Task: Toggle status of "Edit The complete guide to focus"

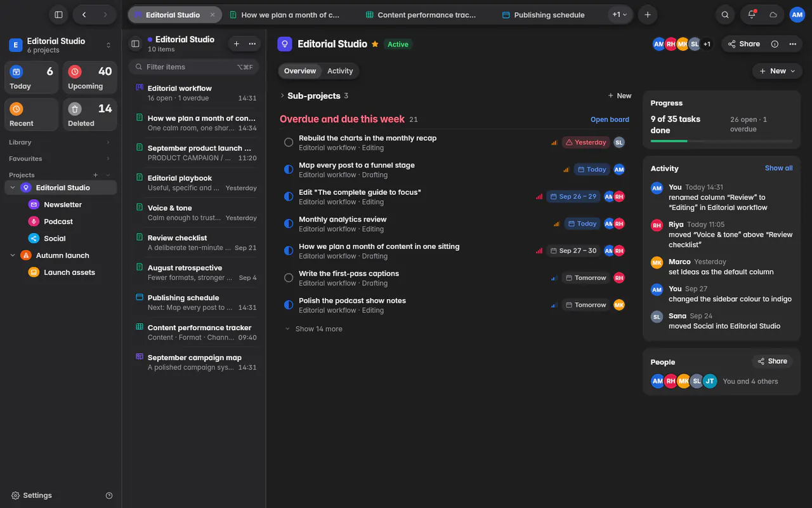Action: 289,197
